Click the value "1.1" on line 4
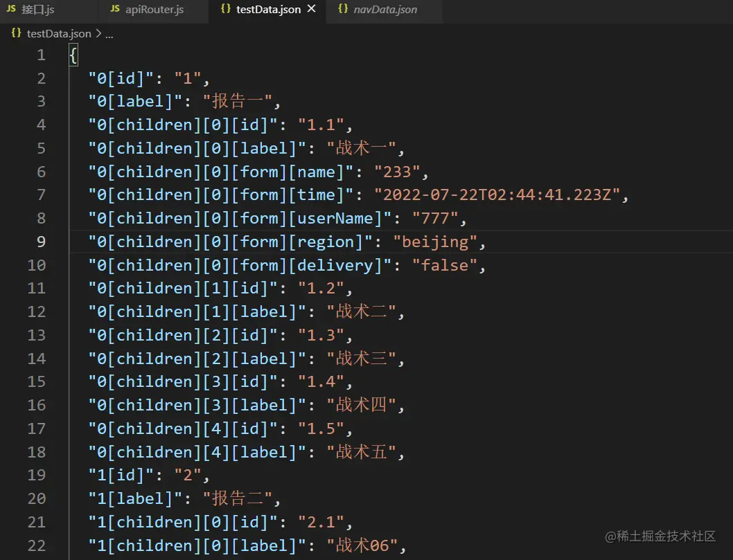The image size is (733, 560). 321,125
